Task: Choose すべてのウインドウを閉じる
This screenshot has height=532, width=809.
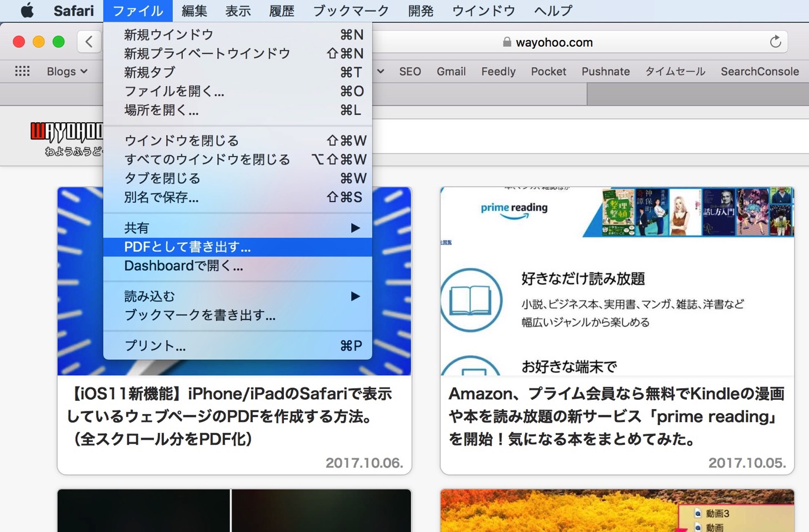Action: click(x=238, y=159)
